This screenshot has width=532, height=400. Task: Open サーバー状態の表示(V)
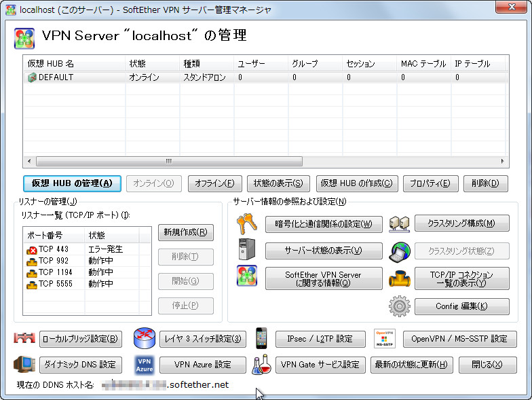(324, 251)
